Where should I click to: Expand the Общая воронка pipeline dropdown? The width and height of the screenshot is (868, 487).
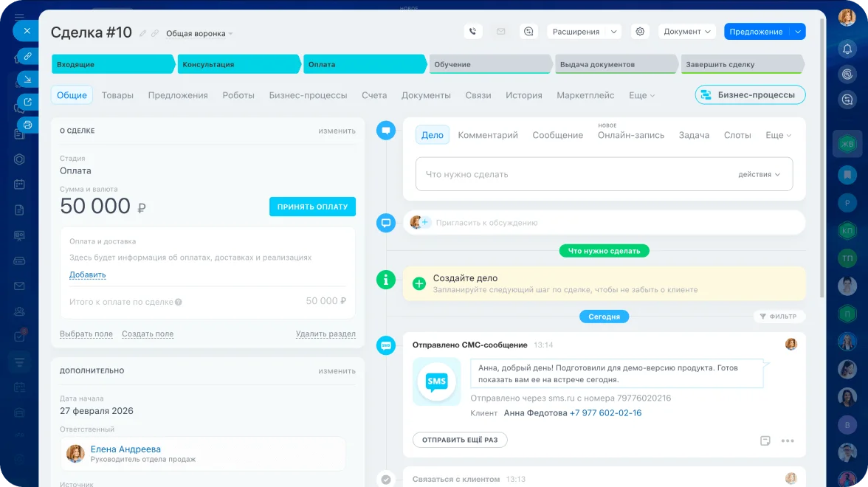199,33
